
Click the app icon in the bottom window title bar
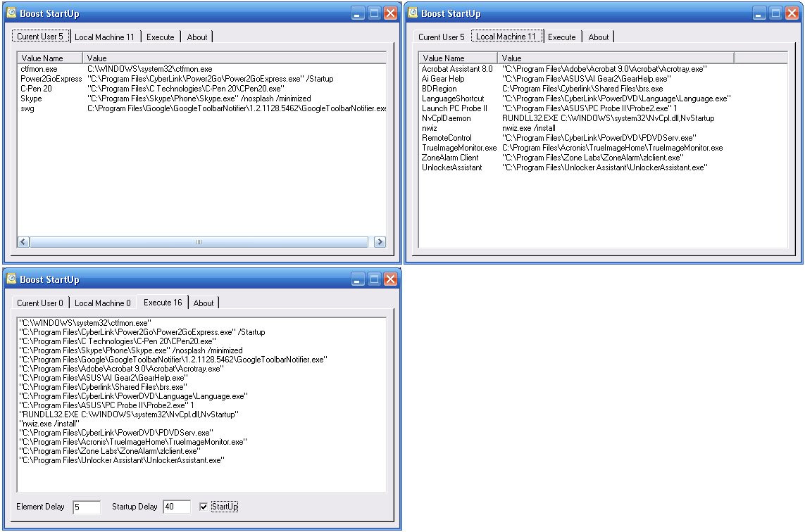(x=11, y=279)
